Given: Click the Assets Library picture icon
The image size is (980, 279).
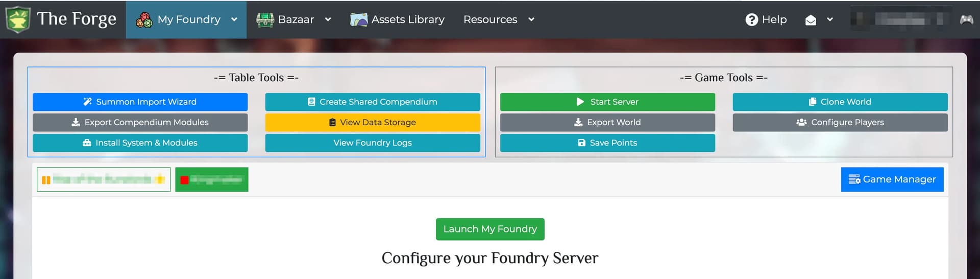Looking at the screenshot, I should point(358,19).
